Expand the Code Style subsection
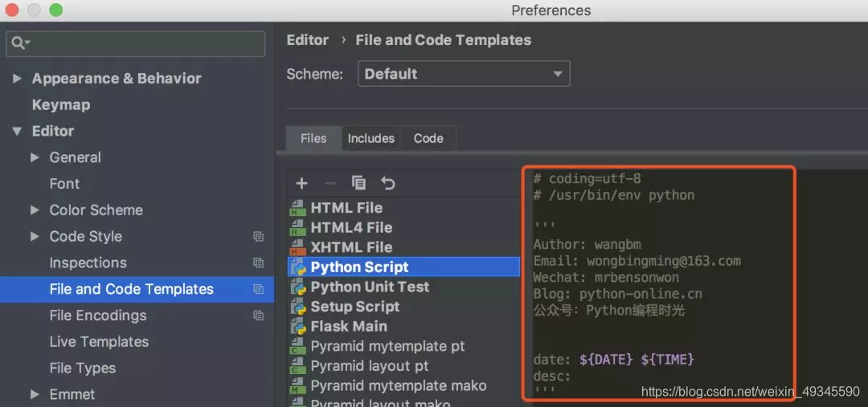 pos(35,237)
